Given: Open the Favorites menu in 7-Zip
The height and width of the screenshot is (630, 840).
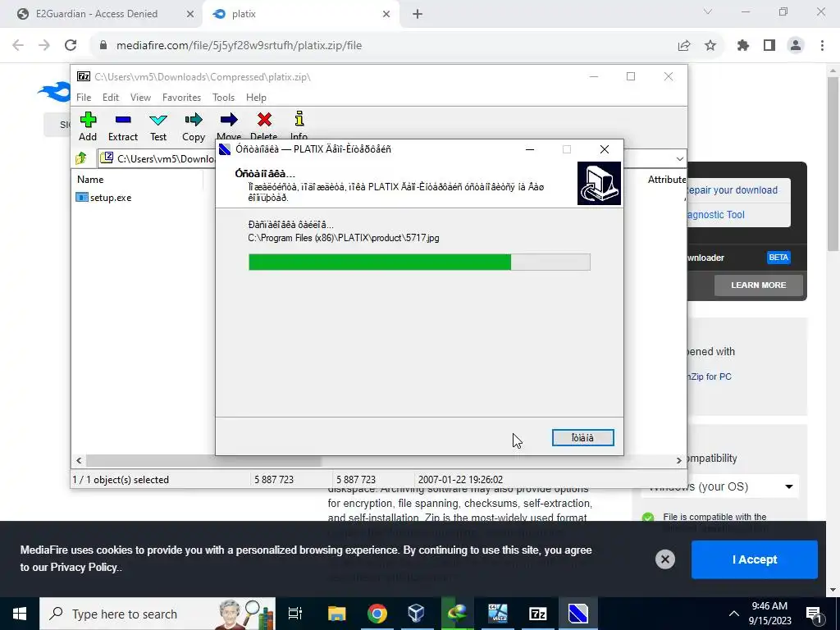Looking at the screenshot, I should [x=181, y=98].
